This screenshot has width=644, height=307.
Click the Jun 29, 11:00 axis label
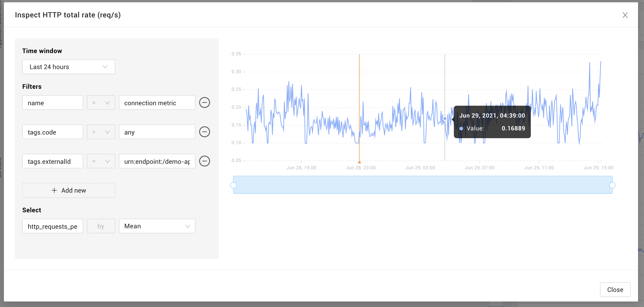pos(539,168)
